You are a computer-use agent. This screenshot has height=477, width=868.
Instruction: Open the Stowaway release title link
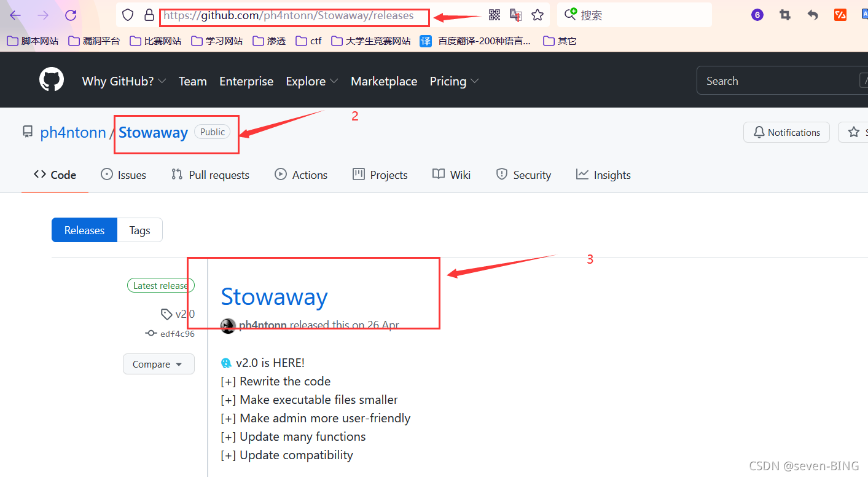[x=274, y=296]
